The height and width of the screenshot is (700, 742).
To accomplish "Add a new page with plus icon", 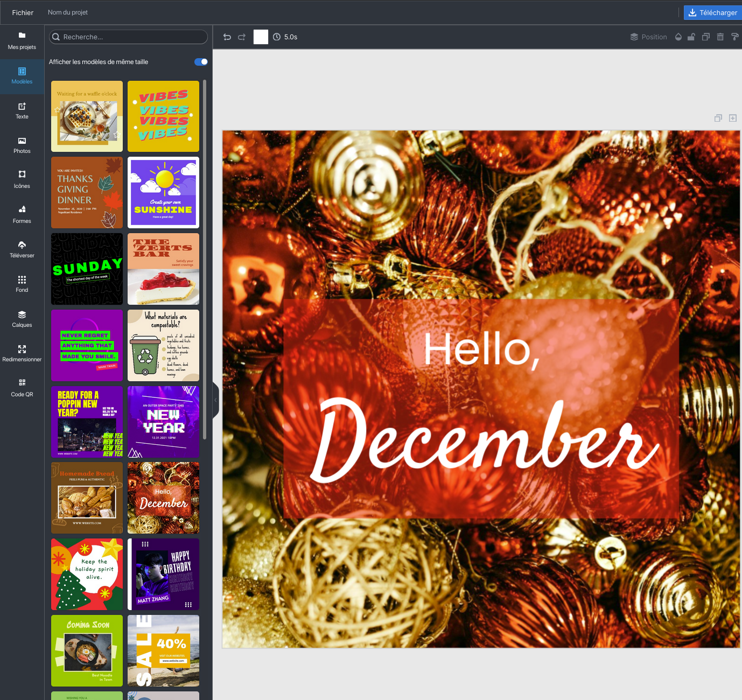I will pos(733,118).
